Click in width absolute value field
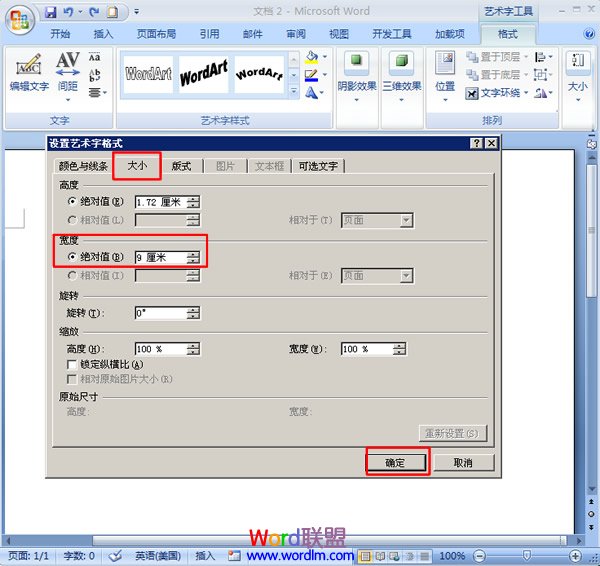600x566 pixels. [x=162, y=257]
